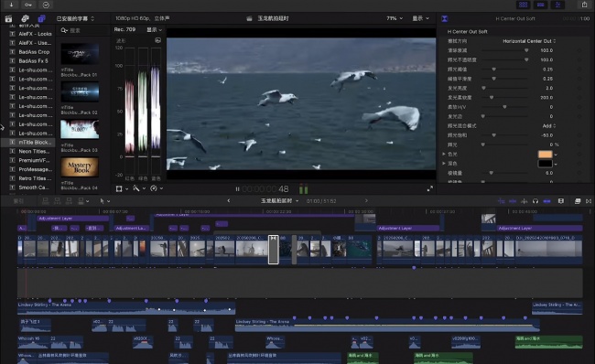Open viewer zoom 71% dropdown

click(x=395, y=18)
